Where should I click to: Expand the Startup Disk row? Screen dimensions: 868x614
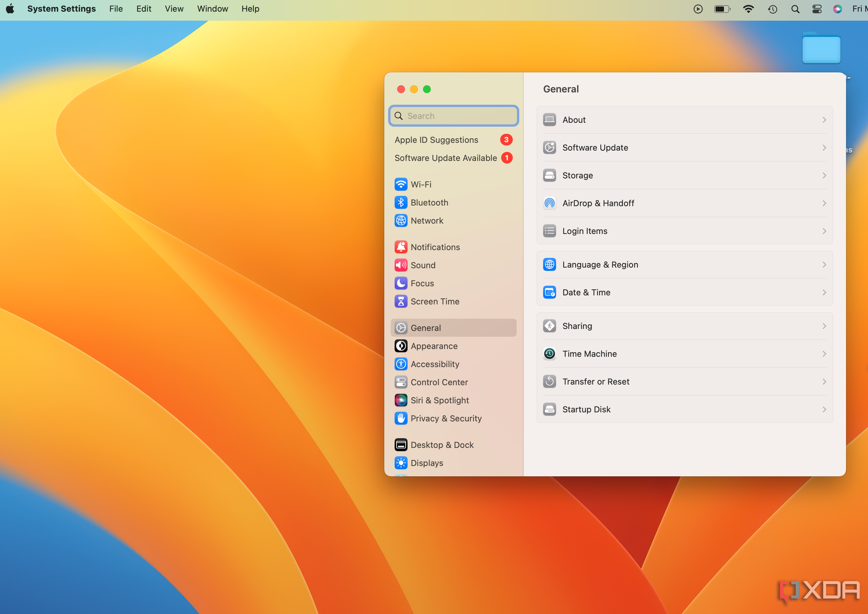824,409
